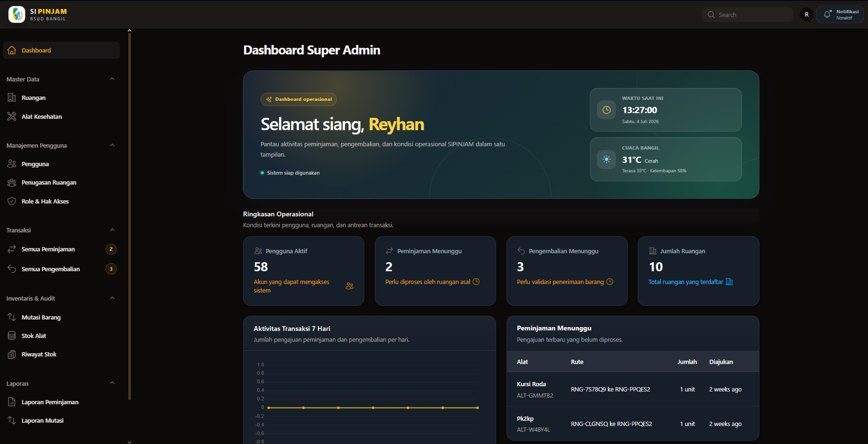This screenshot has width=868, height=444.
Task: Click the SI PINJAM logo icon
Action: click(17, 14)
